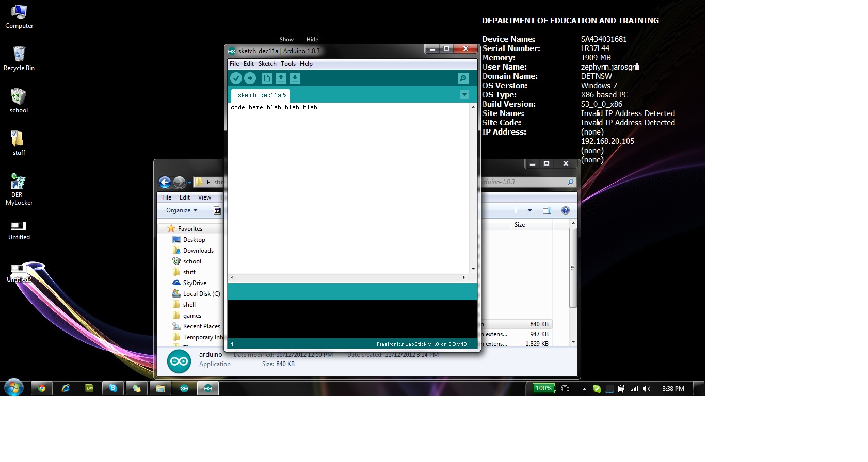Open Skype from the taskbar

pos(113,388)
